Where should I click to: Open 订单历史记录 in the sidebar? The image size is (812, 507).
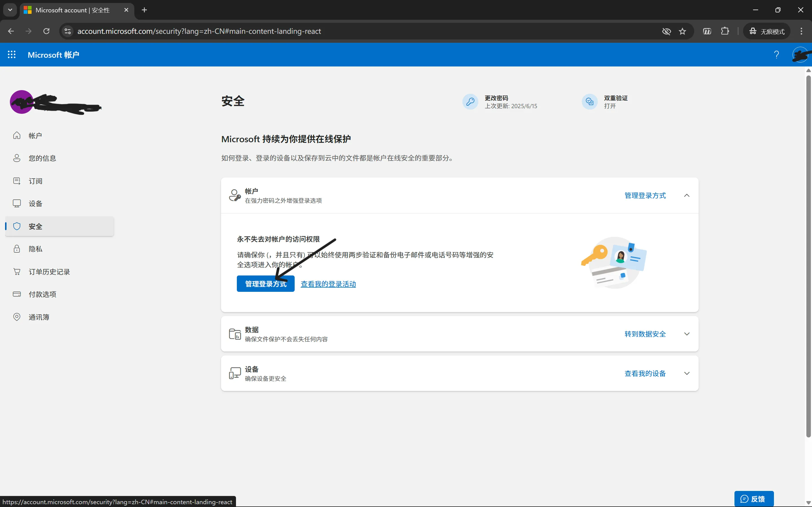click(49, 272)
